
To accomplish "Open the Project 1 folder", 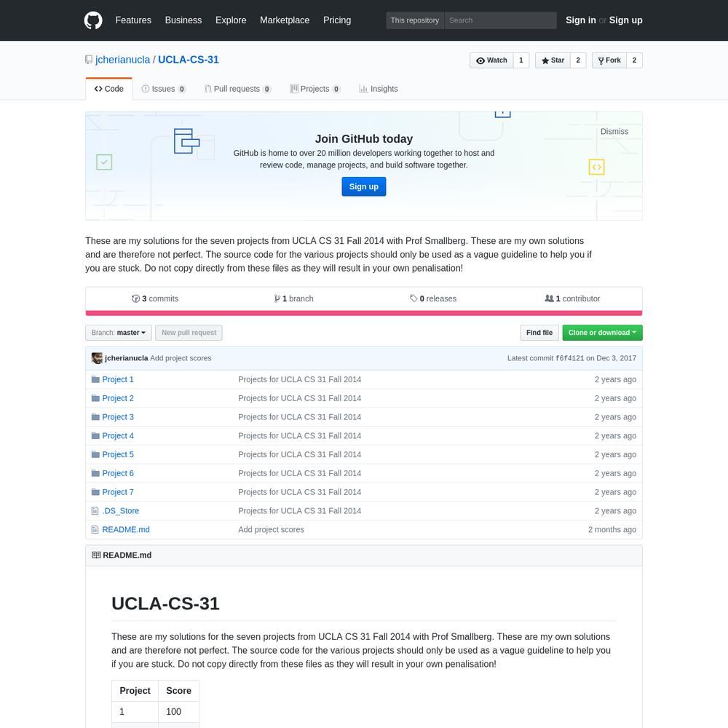I will pos(118,379).
